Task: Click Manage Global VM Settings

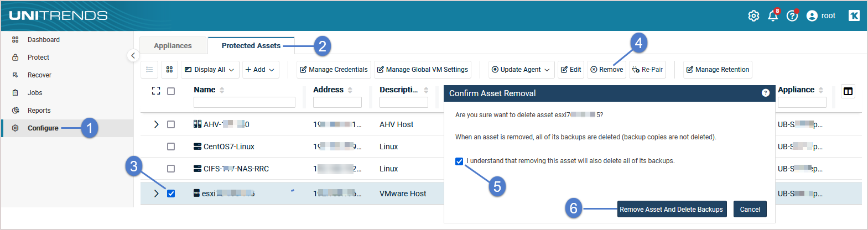Action: coord(423,70)
